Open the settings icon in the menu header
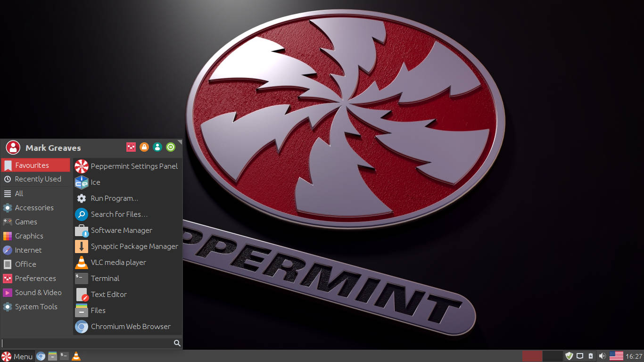The image size is (644, 362). [131, 147]
